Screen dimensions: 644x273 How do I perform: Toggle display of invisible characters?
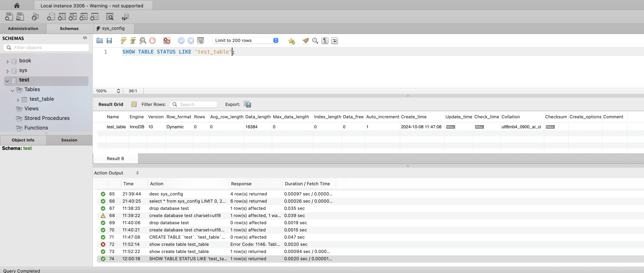[x=325, y=40]
